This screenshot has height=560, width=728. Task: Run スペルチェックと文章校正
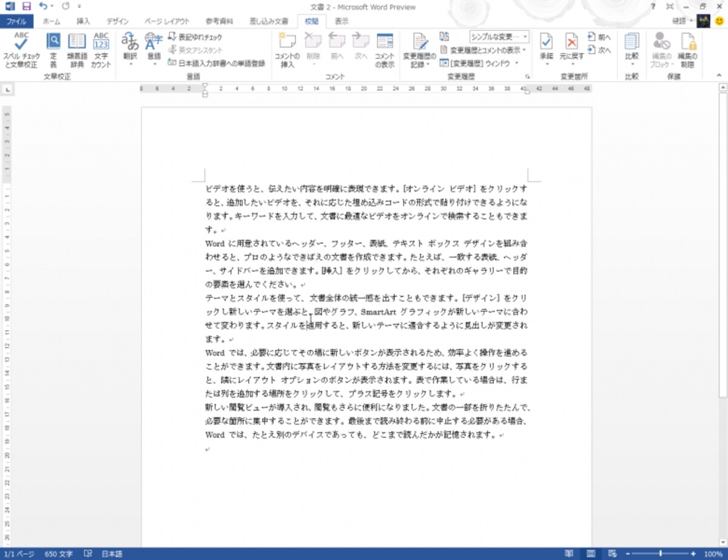(21, 50)
